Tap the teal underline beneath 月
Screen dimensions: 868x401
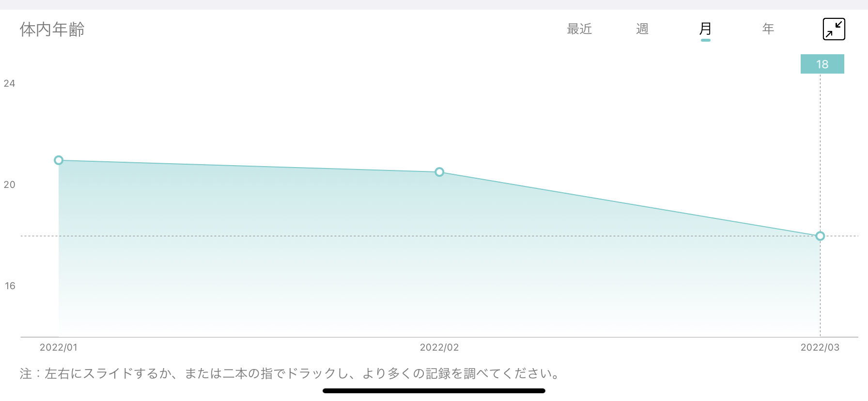tap(705, 40)
